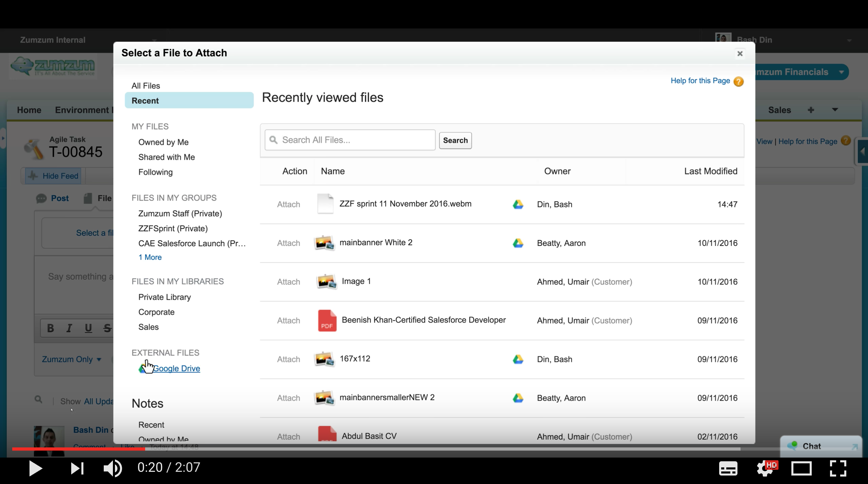Open Owned by Me files
The image size is (868, 484).
click(x=163, y=142)
